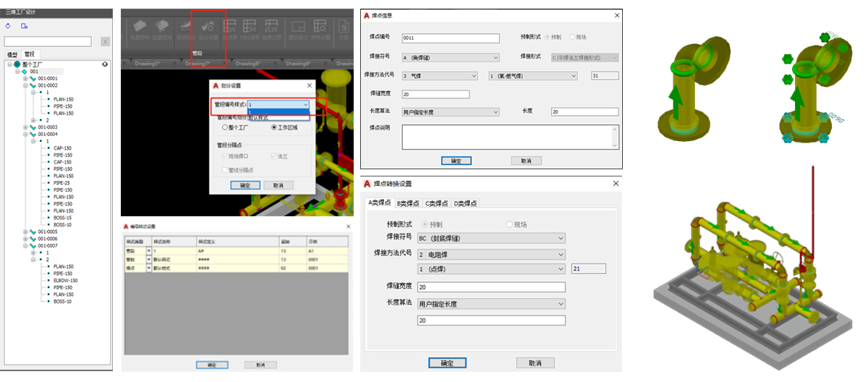Click the X button next to search box
This screenshot has height=382, width=868.
[x=104, y=42]
